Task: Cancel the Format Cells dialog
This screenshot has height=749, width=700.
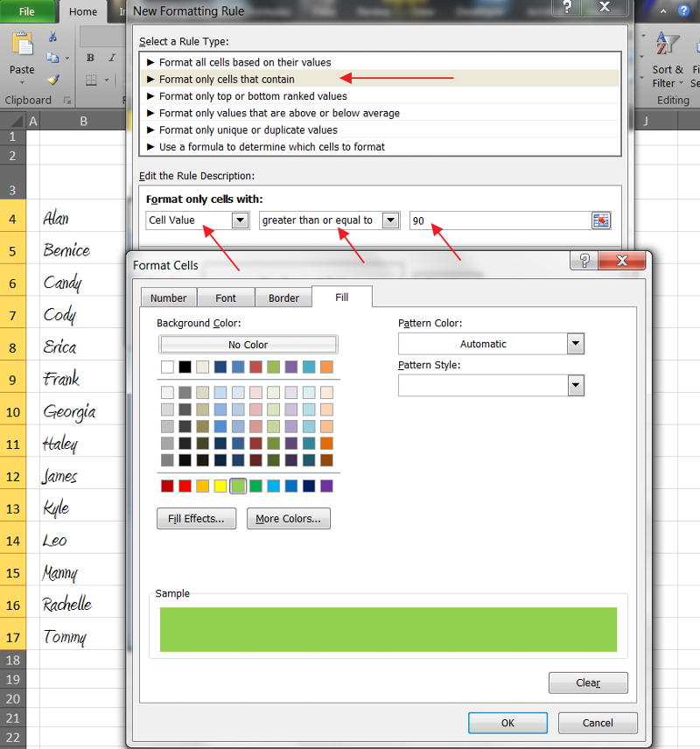Action: [x=598, y=723]
